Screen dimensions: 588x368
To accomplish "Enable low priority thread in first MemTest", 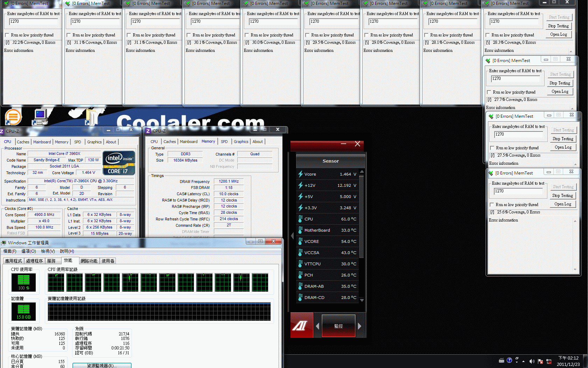I will (x=7, y=35).
